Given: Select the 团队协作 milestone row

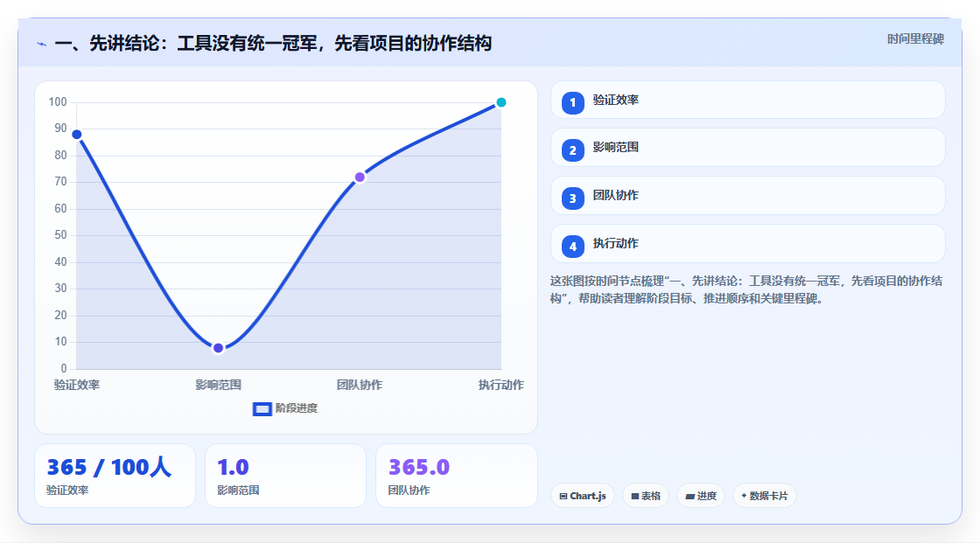Looking at the screenshot, I should coord(747,196).
